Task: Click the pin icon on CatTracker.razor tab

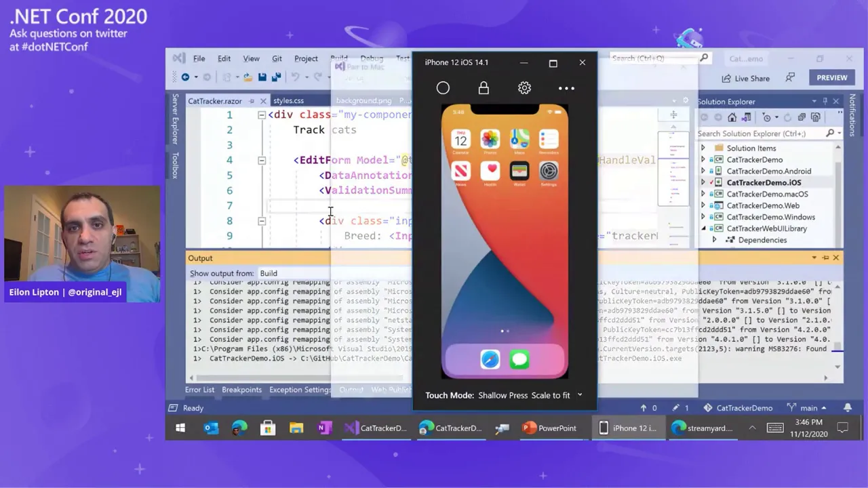Action: tap(252, 101)
